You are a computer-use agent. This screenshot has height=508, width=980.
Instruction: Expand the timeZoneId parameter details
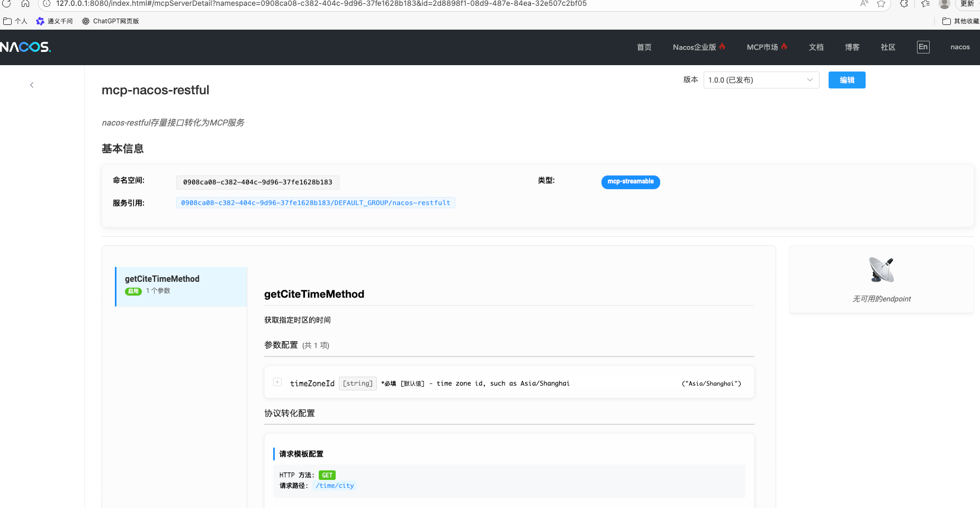click(x=277, y=381)
